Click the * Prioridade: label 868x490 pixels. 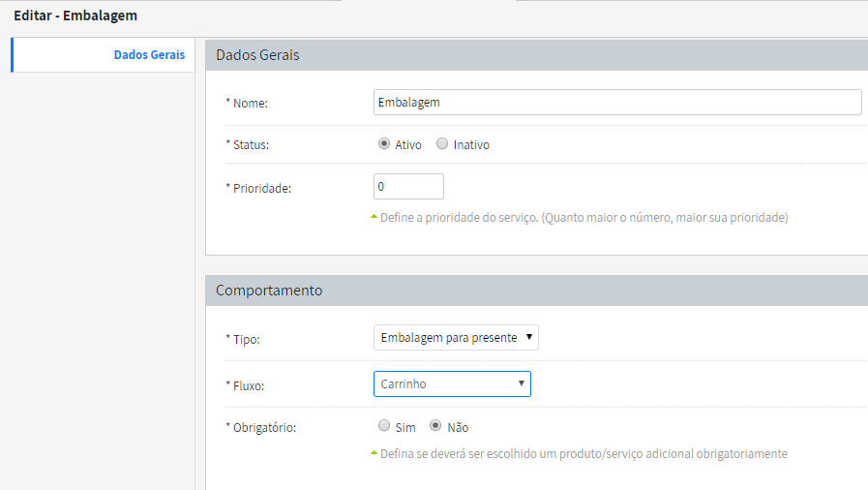click(258, 188)
